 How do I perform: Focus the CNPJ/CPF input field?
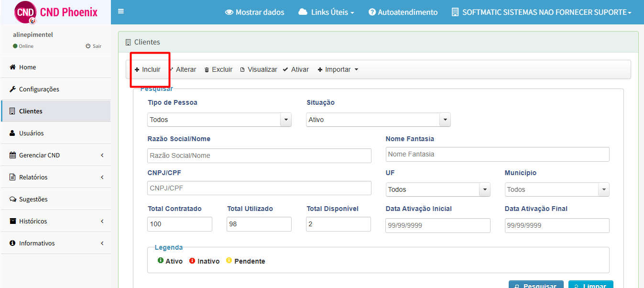(260, 188)
